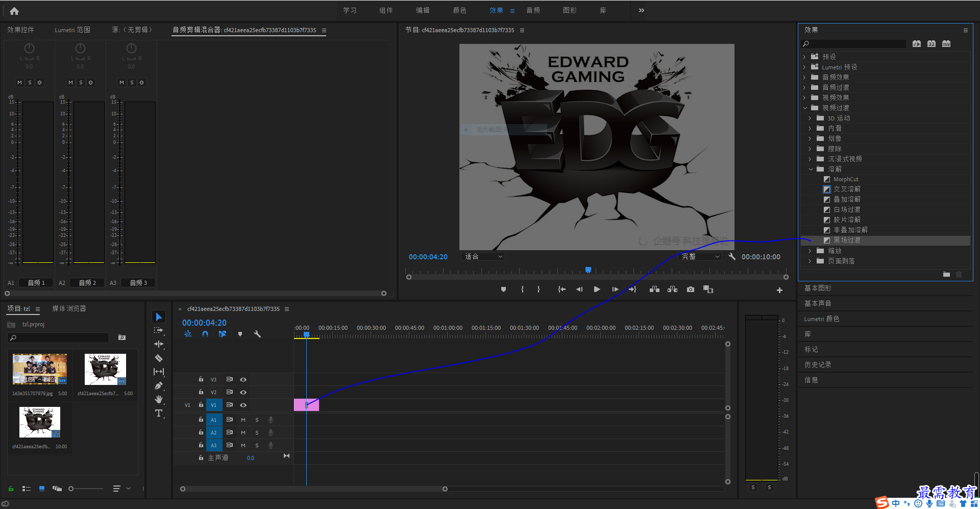
Task: Expand the 预设 folder
Action: pyautogui.click(x=804, y=57)
